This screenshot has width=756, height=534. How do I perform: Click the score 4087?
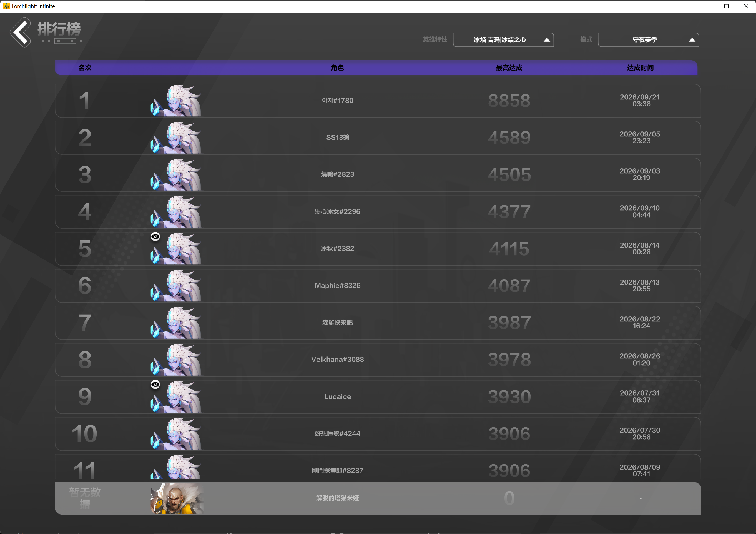(509, 286)
